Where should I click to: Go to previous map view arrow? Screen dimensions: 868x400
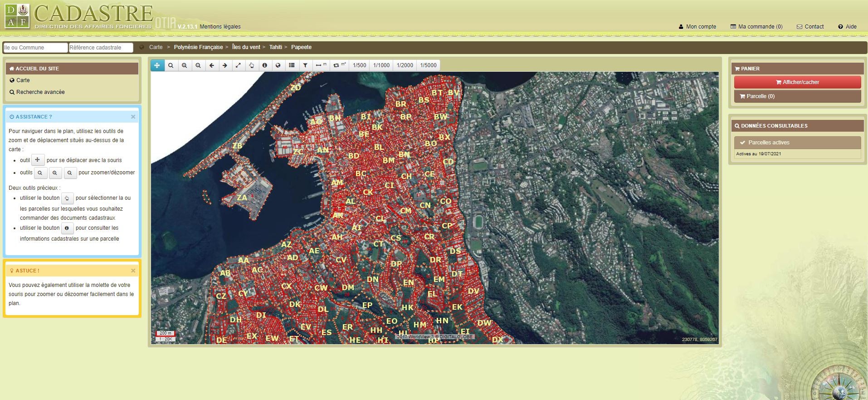[211, 65]
